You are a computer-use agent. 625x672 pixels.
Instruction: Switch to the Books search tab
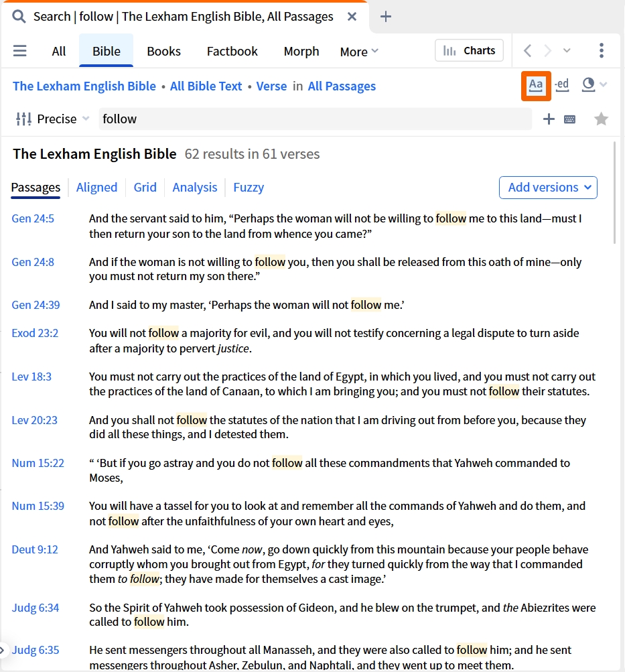click(x=163, y=52)
